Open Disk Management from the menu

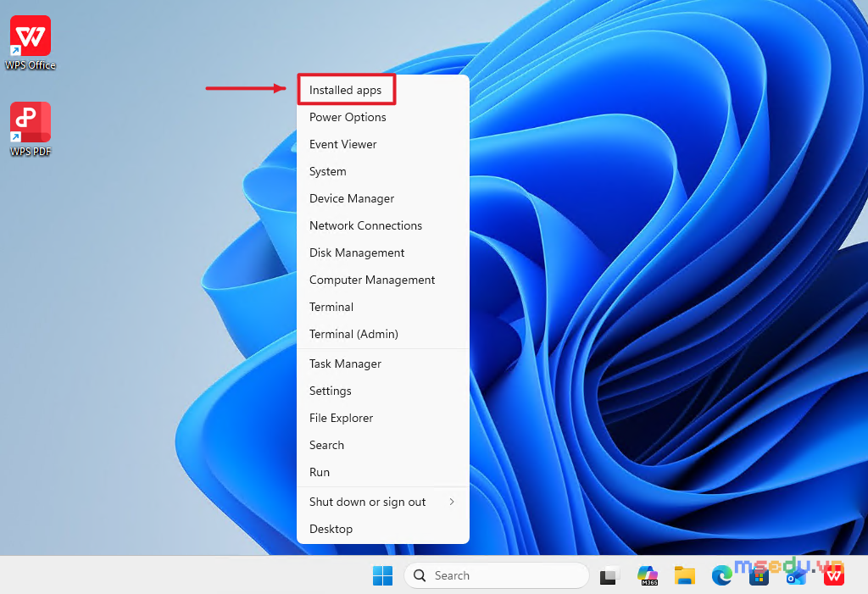click(383, 253)
